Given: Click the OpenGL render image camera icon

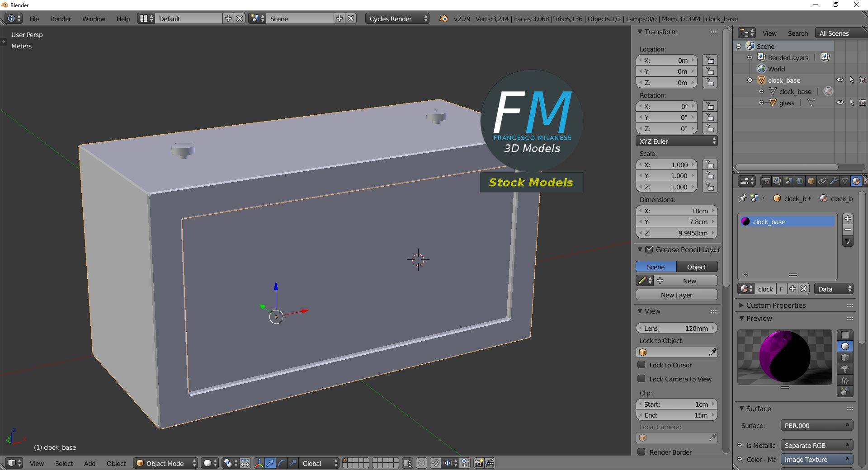Looking at the screenshot, I should point(479,463).
